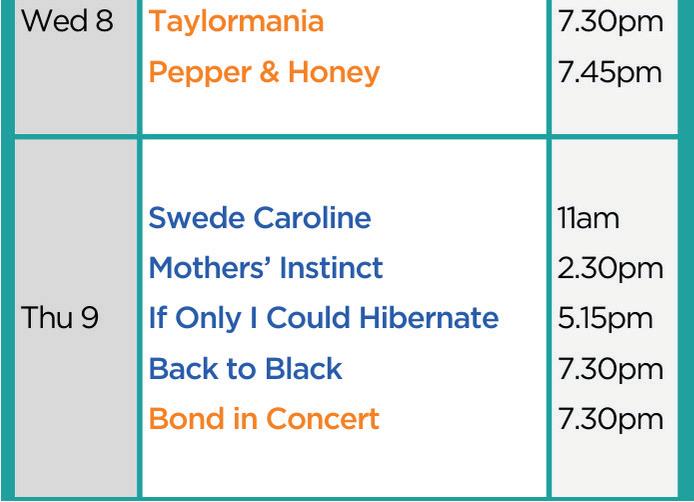
Task: Click the Wed 8 date cell
Action: pos(67,22)
